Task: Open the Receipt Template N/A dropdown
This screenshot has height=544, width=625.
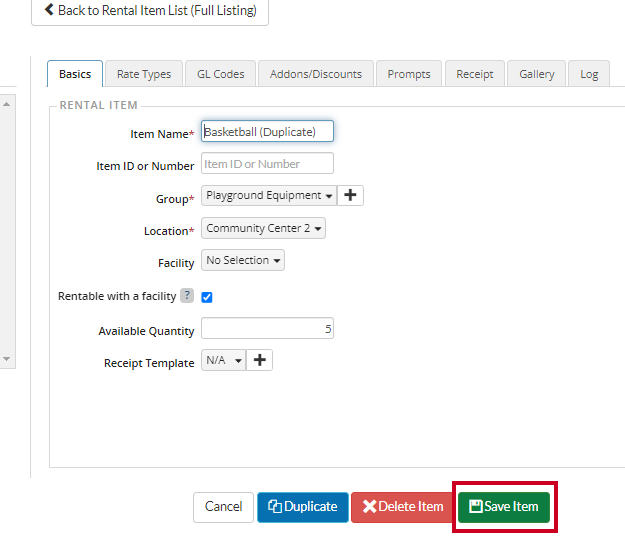Action: pyautogui.click(x=224, y=360)
